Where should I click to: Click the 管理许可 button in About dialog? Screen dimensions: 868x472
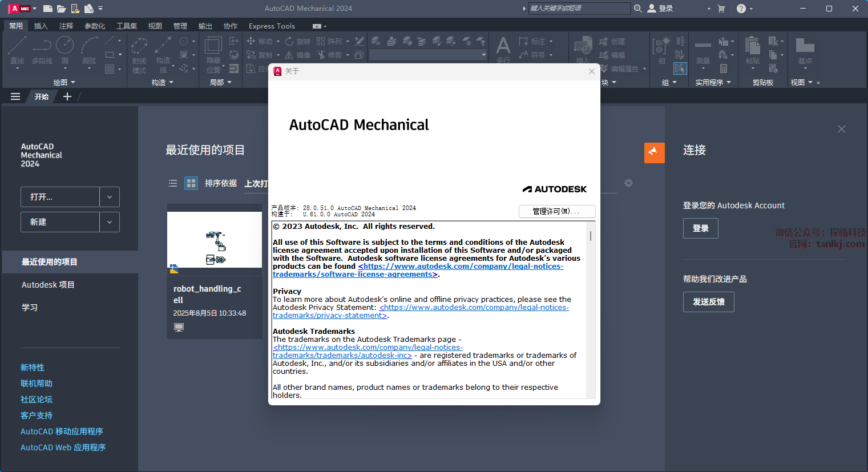coord(556,211)
